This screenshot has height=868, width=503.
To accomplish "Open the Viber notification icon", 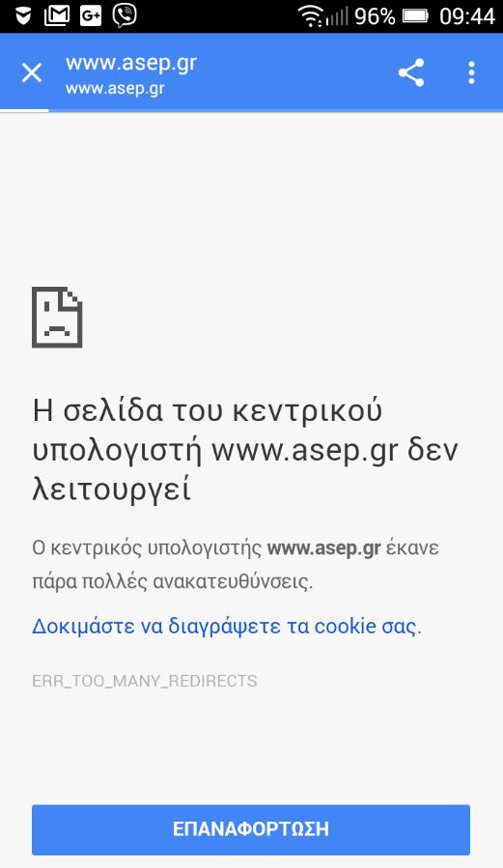I will pyautogui.click(x=125, y=15).
